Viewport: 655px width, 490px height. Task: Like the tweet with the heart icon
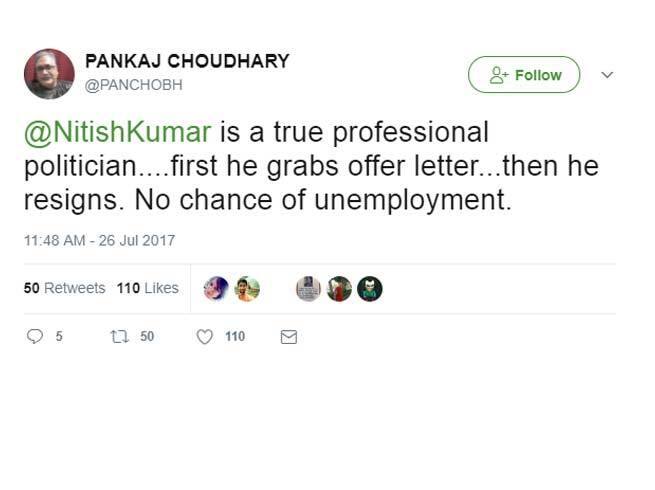point(205,337)
